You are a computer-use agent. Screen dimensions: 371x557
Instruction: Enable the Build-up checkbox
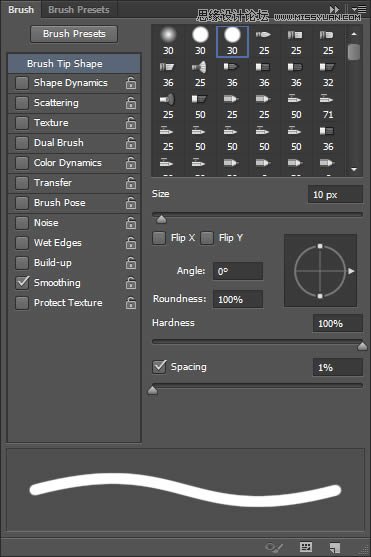(22, 263)
